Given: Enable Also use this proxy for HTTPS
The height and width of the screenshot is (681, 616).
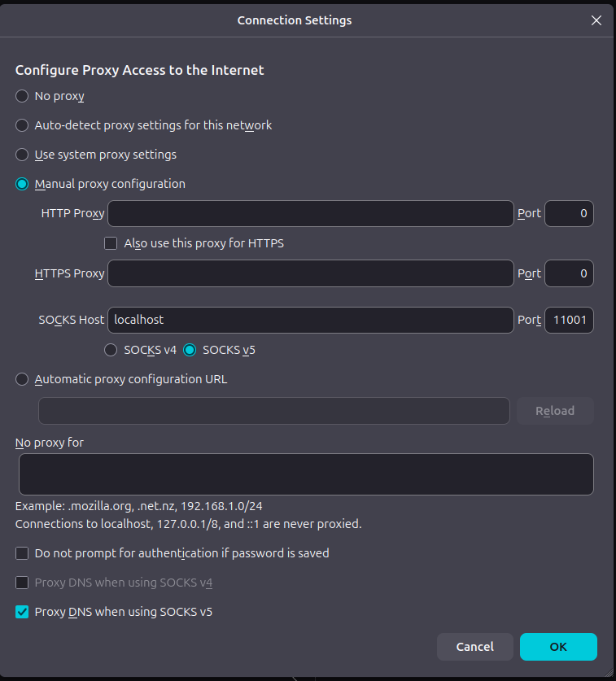Looking at the screenshot, I should pos(111,243).
